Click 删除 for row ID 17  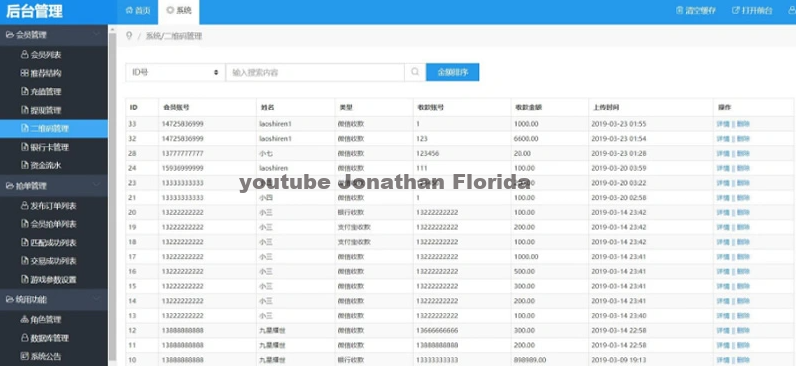point(743,257)
